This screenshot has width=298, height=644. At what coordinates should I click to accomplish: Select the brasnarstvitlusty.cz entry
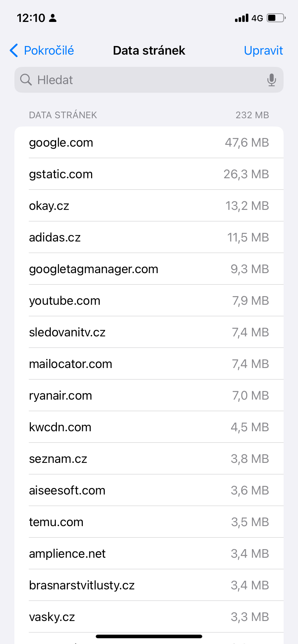point(149,585)
